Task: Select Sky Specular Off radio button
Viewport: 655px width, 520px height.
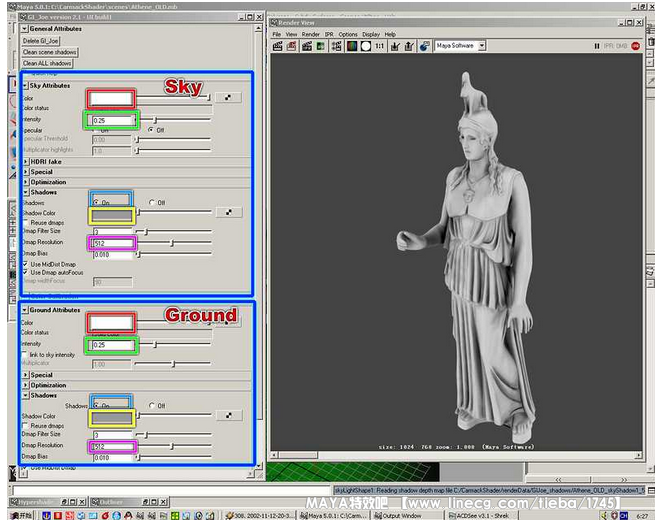Action: (x=151, y=130)
